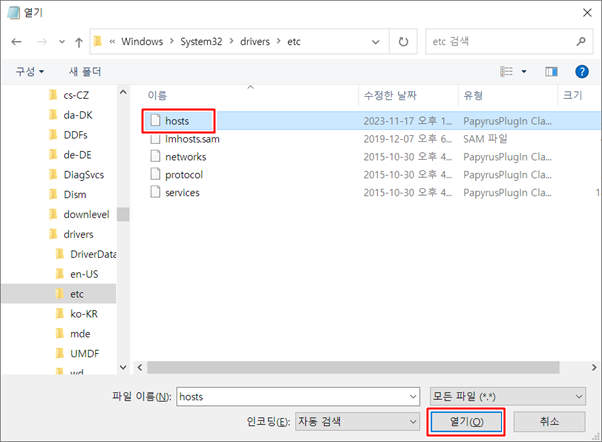Sort by the 이름 column header
This screenshot has height=442, width=602.
[x=157, y=95]
